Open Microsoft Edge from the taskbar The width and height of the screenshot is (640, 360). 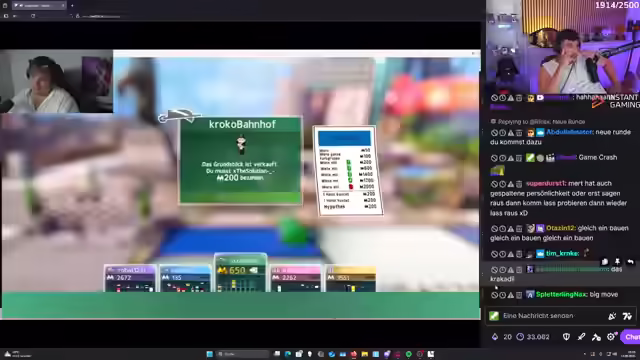click(x=288, y=354)
